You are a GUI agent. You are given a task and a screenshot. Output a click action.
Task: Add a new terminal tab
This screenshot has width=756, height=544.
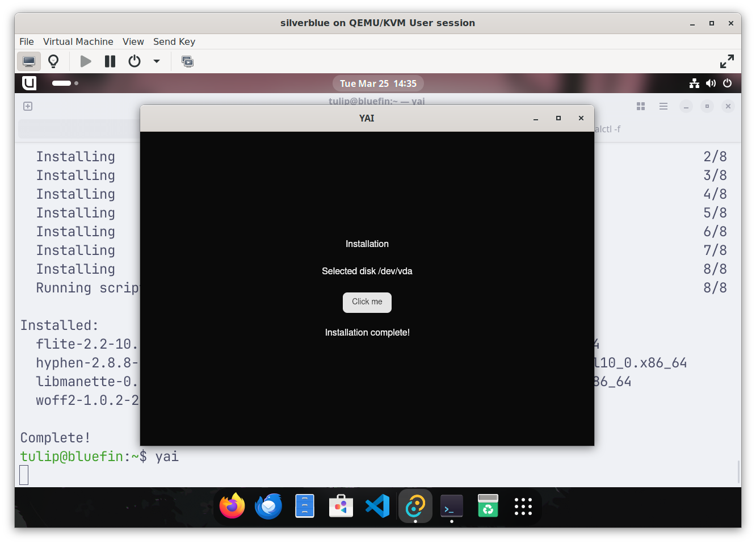[x=28, y=106]
